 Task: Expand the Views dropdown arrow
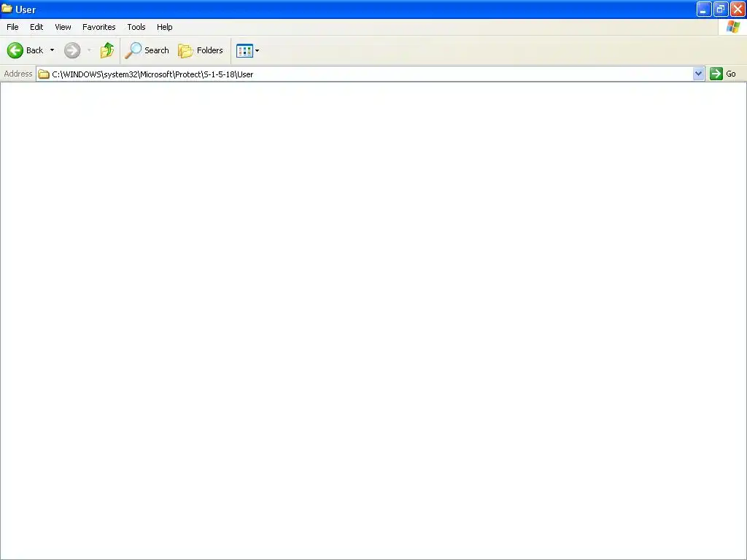pos(258,50)
